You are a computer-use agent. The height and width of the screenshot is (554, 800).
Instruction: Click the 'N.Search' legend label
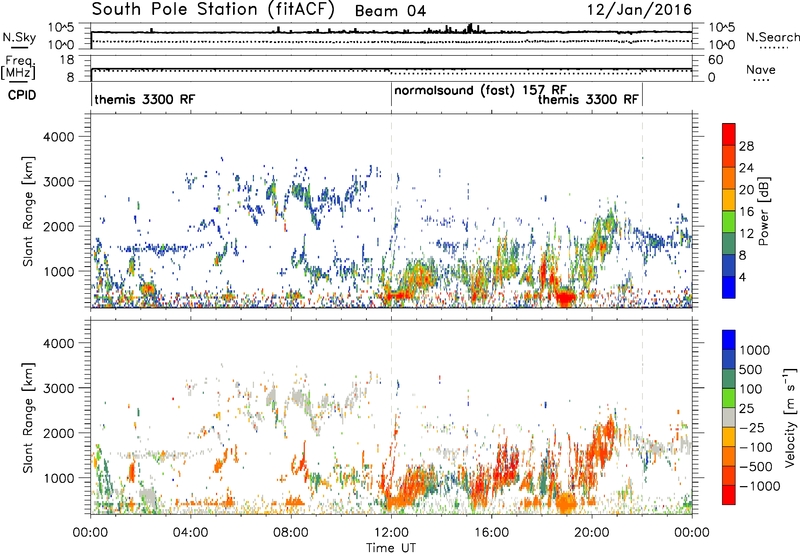pyautogui.click(x=772, y=37)
